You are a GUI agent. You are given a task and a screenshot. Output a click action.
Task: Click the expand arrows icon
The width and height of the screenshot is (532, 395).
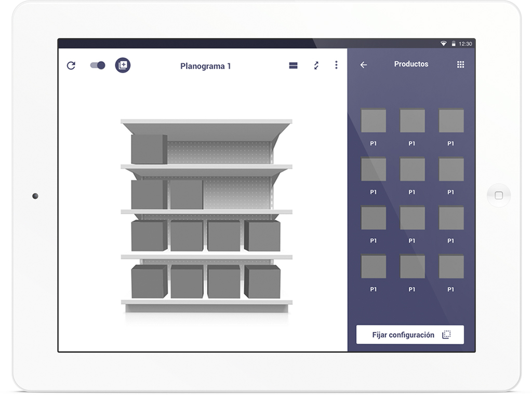click(316, 65)
